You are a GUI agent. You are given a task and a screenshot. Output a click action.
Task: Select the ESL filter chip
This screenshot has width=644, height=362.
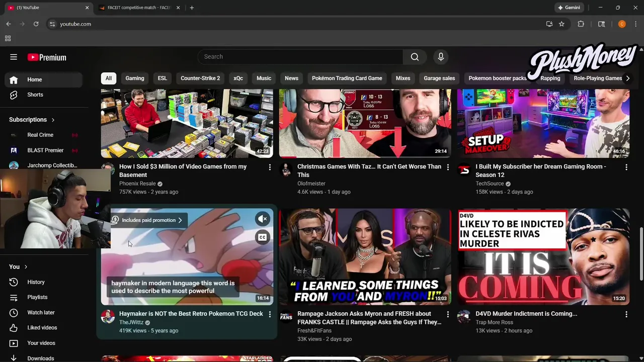click(162, 78)
